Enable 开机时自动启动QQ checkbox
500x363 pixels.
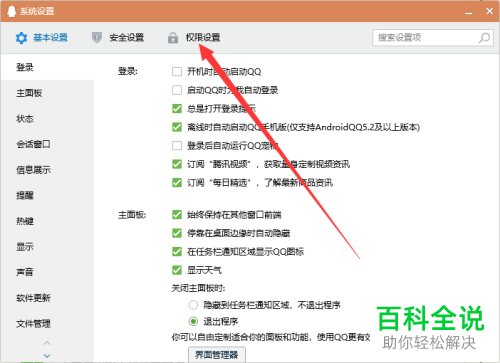pos(177,72)
